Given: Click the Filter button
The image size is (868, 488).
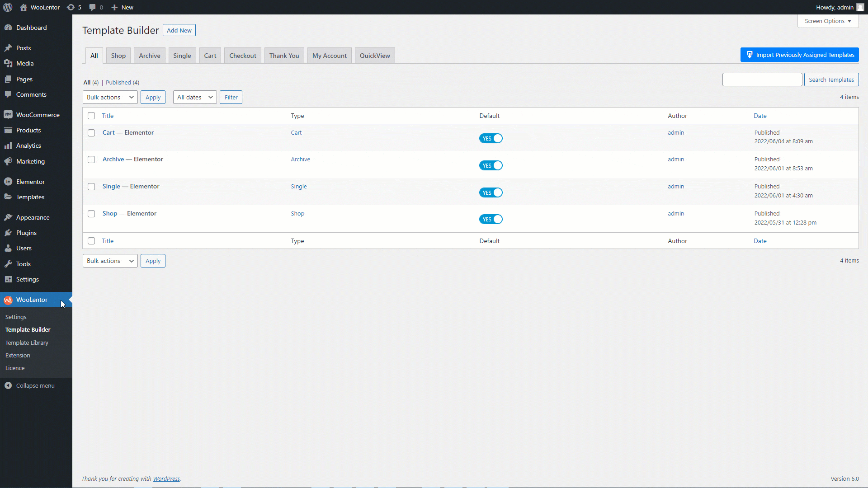Looking at the screenshot, I should [x=231, y=97].
